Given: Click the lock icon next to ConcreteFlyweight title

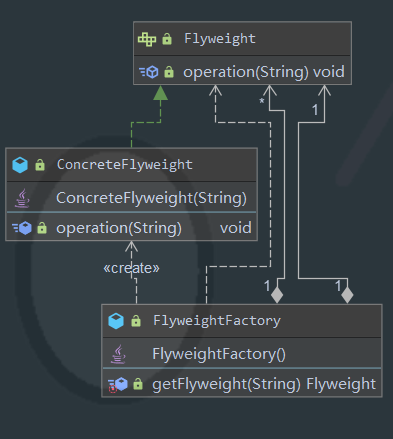Looking at the screenshot, I should [x=40, y=165].
